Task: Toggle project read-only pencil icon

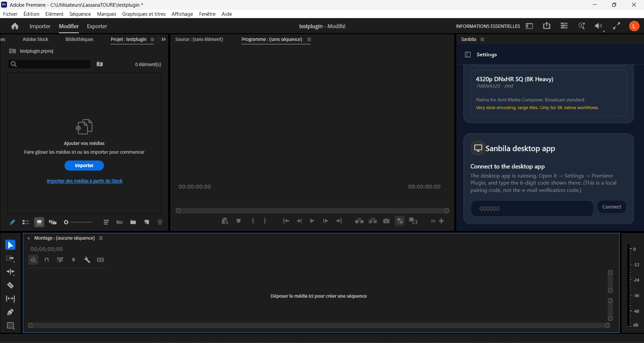Action: tap(12, 222)
